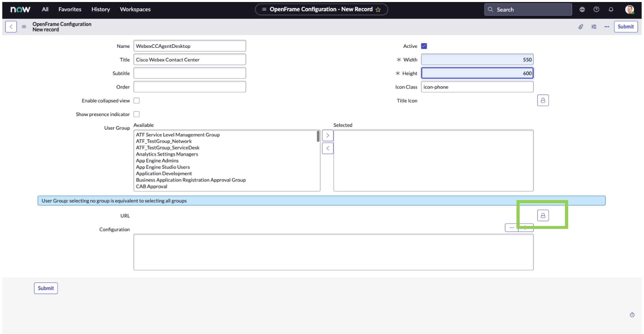The height and width of the screenshot is (334, 644).
Task: Click the Width input field
Action: [x=477, y=59]
